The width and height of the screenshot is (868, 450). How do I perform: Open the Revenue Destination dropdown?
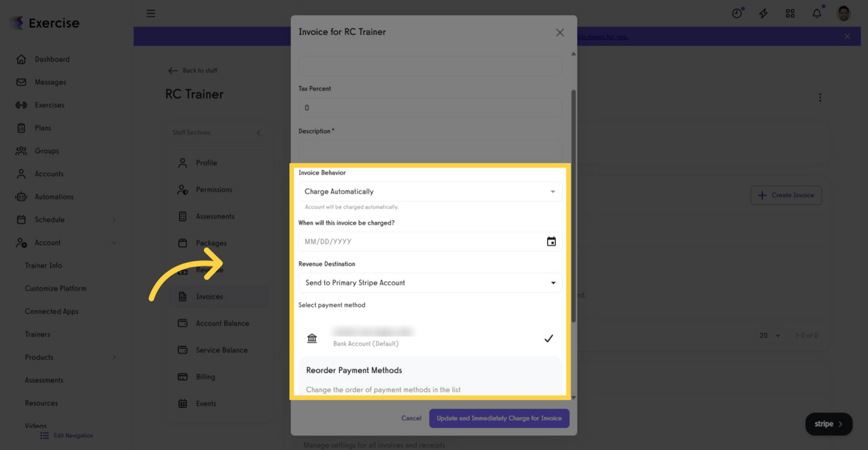430,283
